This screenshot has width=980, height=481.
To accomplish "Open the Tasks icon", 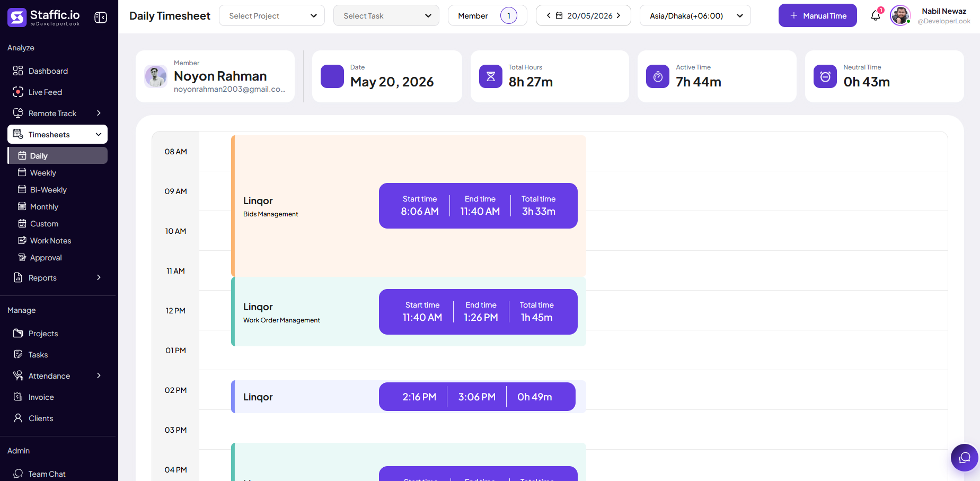I will [18, 354].
